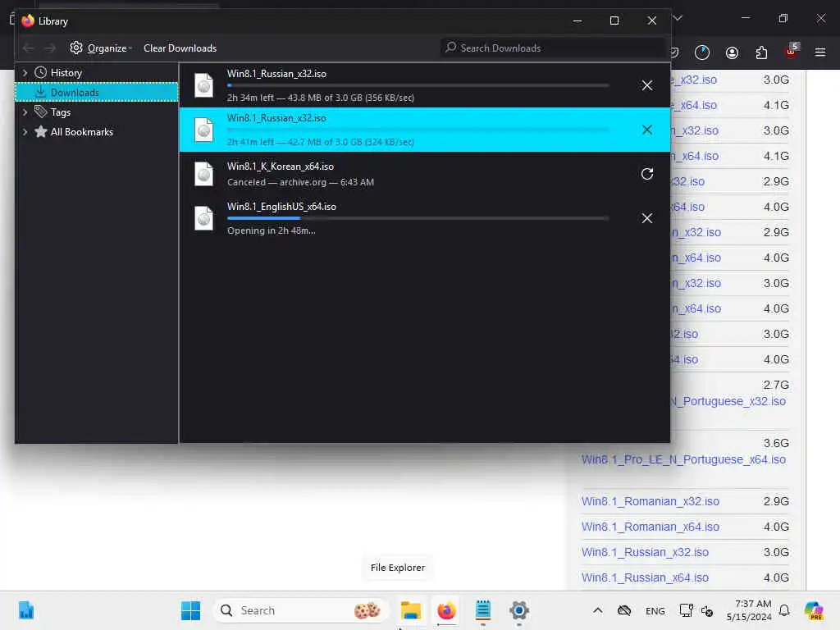
Task: Click the uBlock extension icon with badge
Action: click(792, 51)
